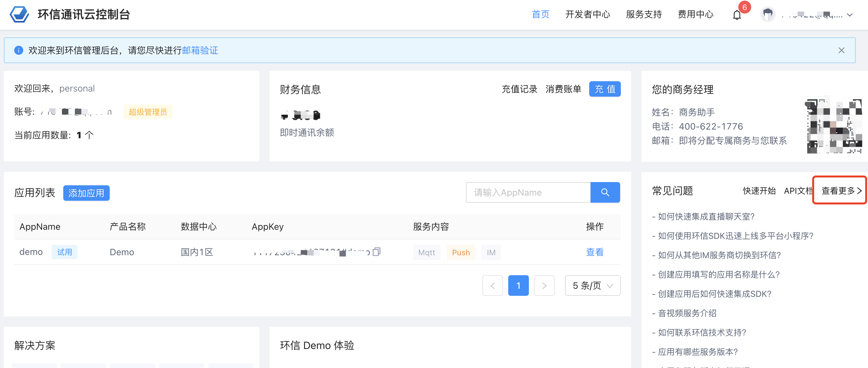This screenshot has width=868, height=368.
Task: Open 服务支持 menu
Action: tap(644, 15)
